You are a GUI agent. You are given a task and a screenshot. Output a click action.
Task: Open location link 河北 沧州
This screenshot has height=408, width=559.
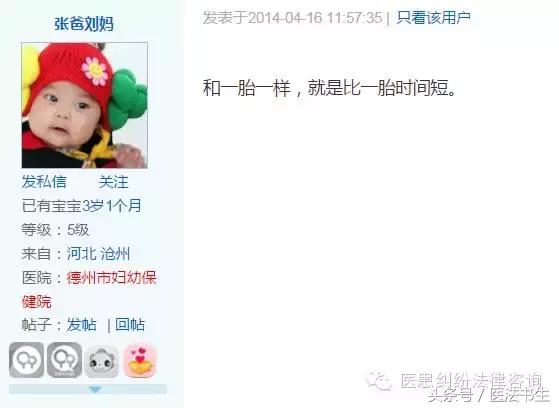coord(98,254)
